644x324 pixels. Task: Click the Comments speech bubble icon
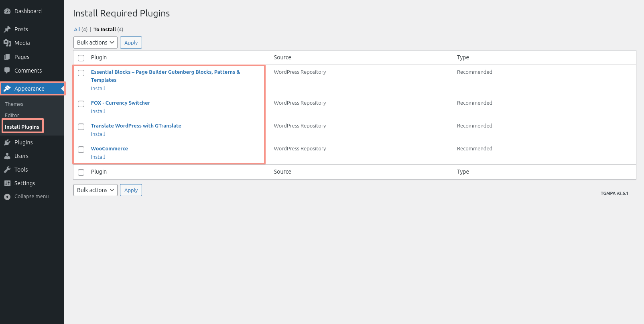(7, 71)
